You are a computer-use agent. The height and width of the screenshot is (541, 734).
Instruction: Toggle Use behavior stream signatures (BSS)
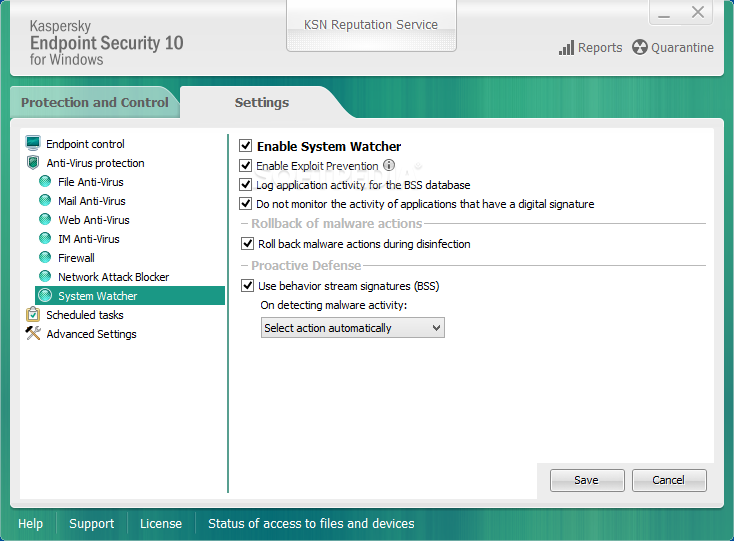coord(247,285)
